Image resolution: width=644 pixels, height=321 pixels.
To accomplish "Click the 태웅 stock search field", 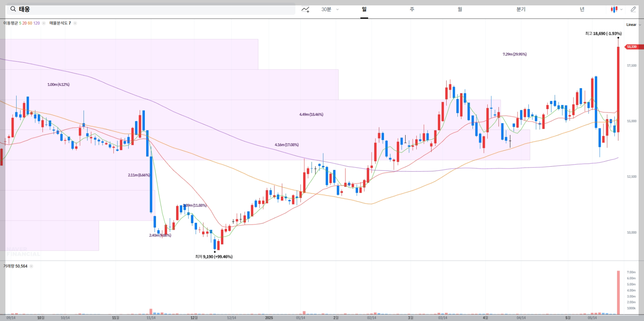I will (151, 9).
